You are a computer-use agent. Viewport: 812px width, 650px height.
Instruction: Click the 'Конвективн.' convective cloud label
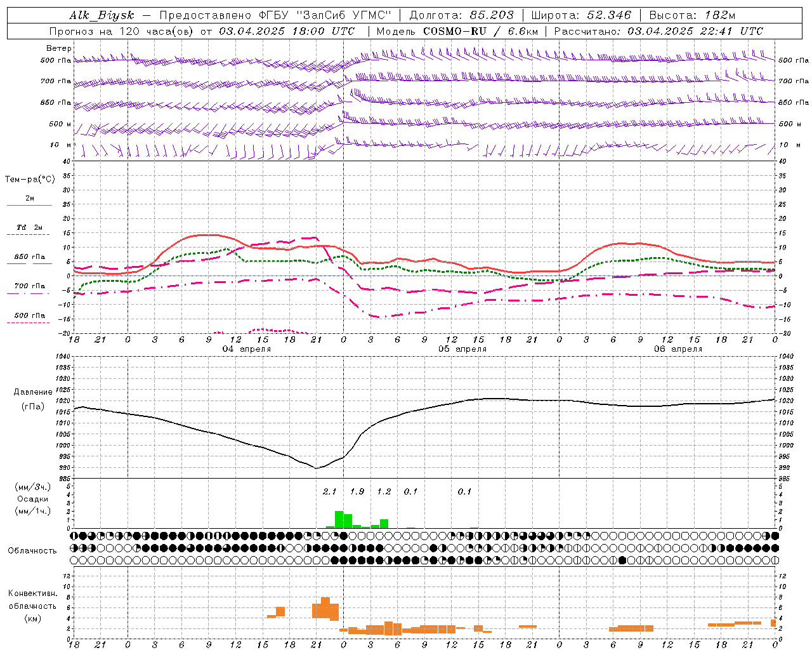click(32, 594)
